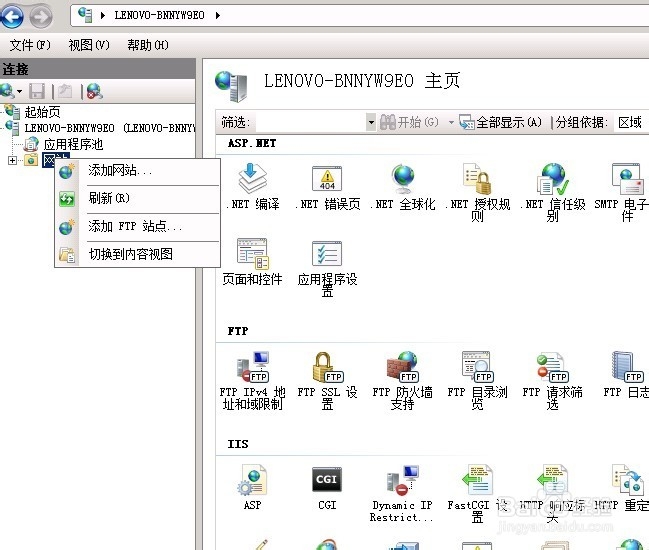Open the 应用程序设置 icon
Image resolution: width=649 pixels, height=550 pixels.
pos(327,253)
